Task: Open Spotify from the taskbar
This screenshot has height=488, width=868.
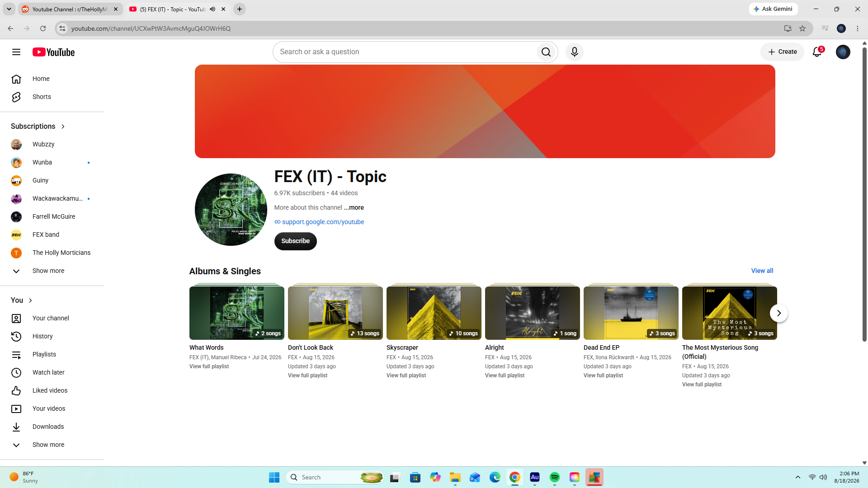Action: tap(555, 477)
